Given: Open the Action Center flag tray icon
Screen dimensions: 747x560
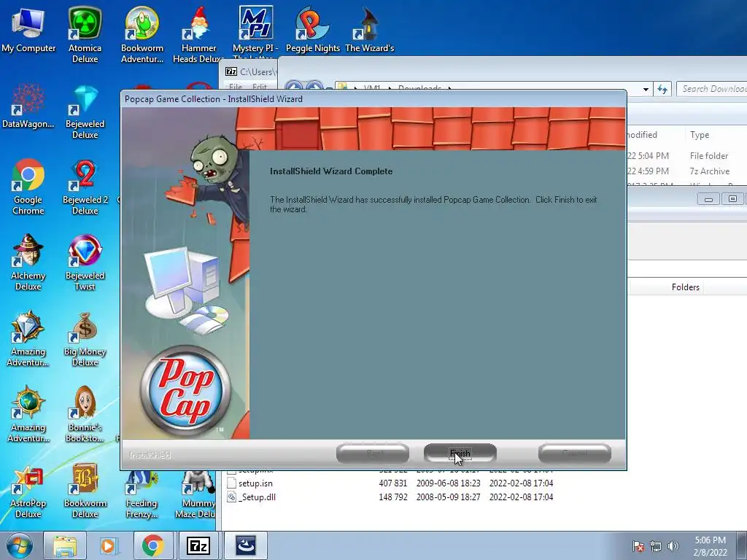Looking at the screenshot, I should coord(638,546).
